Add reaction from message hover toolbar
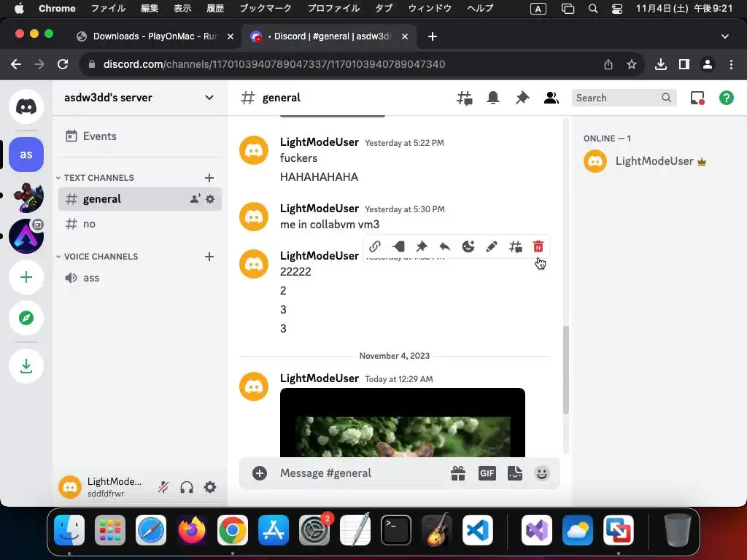The width and height of the screenshot is (747, 560). (x=468, y=246)
